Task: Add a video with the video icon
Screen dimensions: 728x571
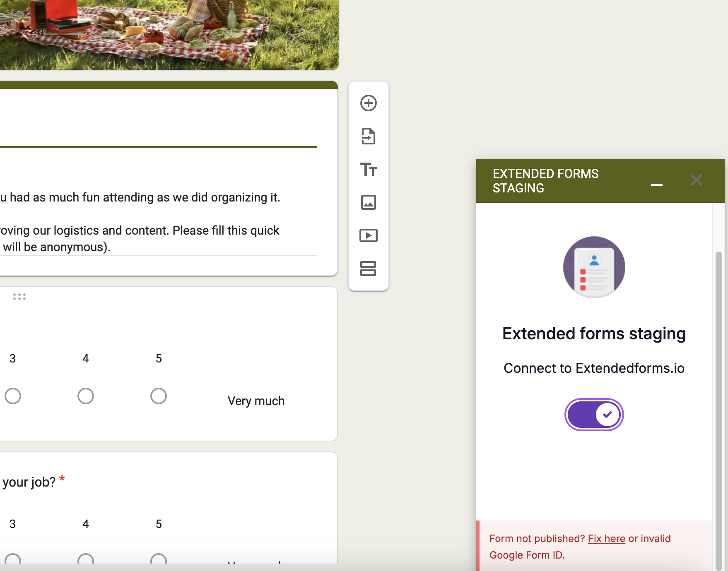Action: (x=369, y=235)
